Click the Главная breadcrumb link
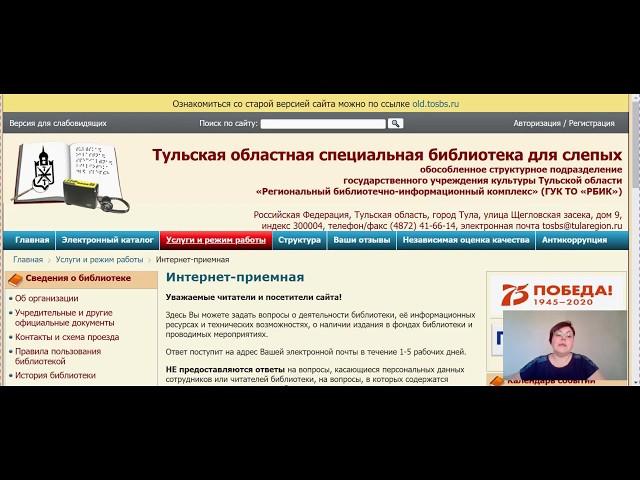This screenshot has width=640, height=480. pos(28,260)
